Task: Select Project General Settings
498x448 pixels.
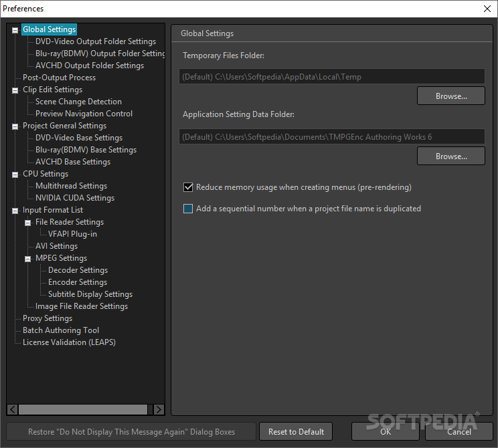Action: tap(64, 126)
